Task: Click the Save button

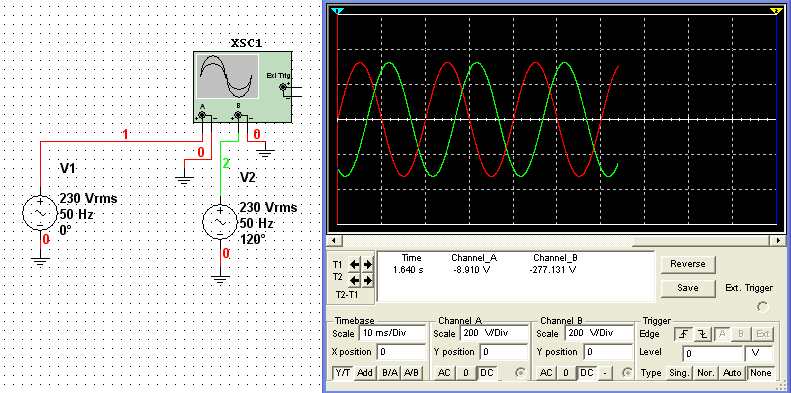Action: [x=688, y=288]
